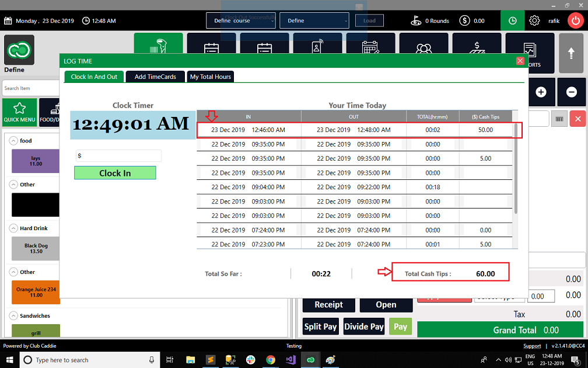Viewport: 588px width, 368px height.
Task: Collapse the food category
Action: (x=13, y=140)
